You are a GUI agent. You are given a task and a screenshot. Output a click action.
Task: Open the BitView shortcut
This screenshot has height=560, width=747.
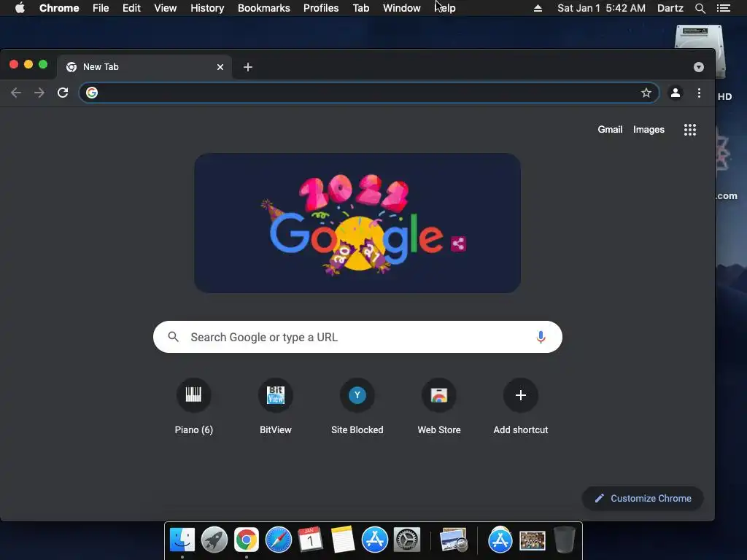[275, 406]
